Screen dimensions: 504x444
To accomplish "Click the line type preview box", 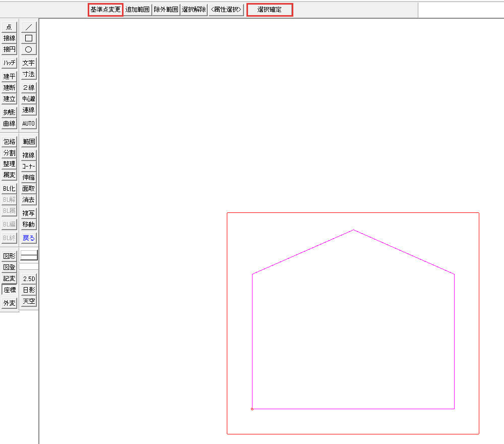I will (29, 255).
